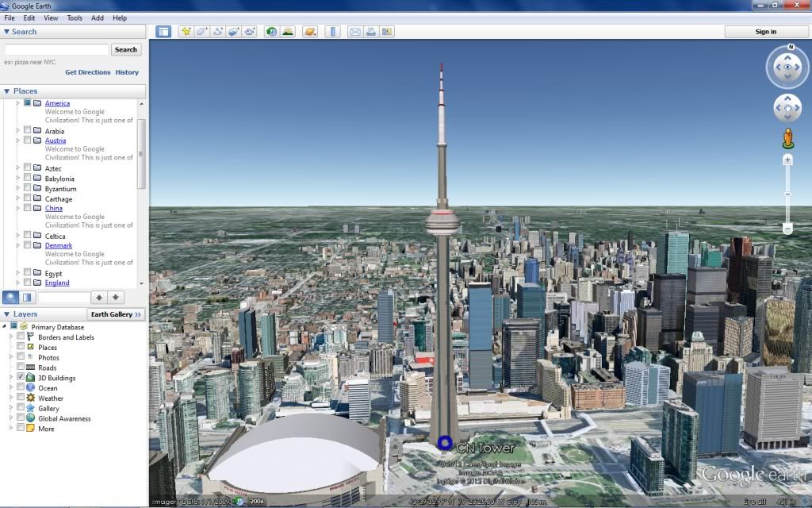
Task: Zoom out with the minus button
Action: click(x=787, y=229)
